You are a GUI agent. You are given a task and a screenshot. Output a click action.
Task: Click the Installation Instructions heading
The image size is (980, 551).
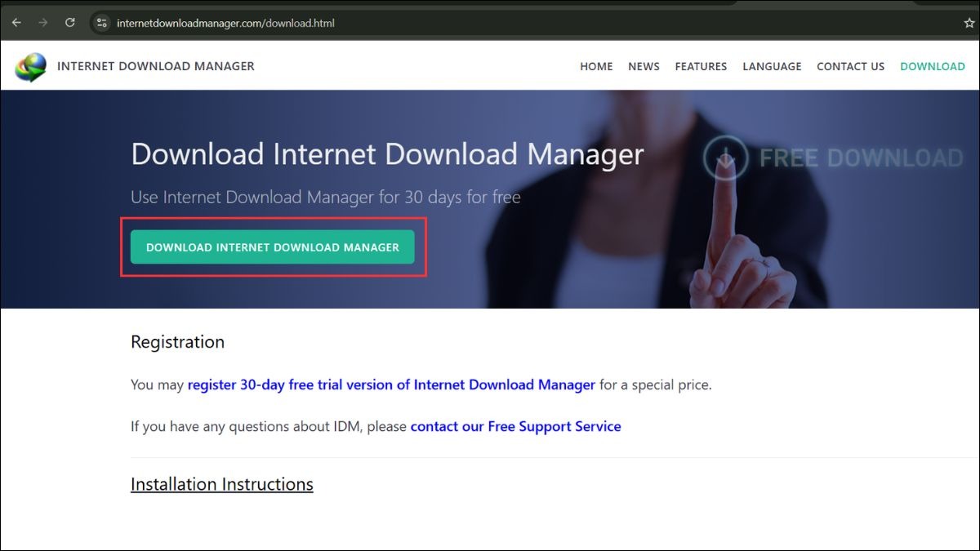(222, 484)
